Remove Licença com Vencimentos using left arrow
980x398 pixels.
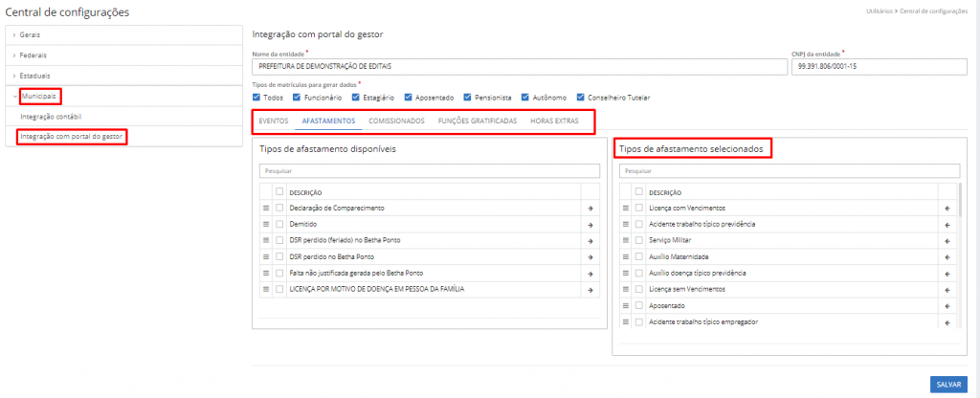click(947, 208)
